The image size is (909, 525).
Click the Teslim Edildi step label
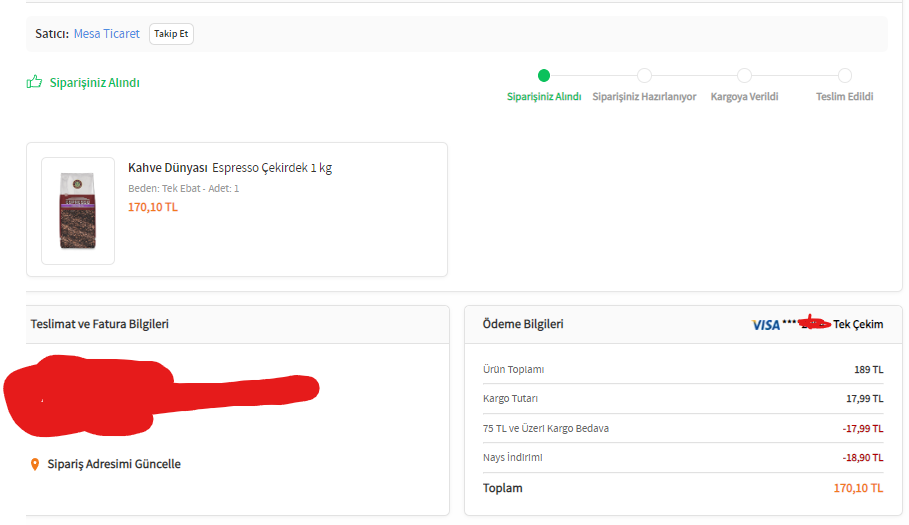845,97
